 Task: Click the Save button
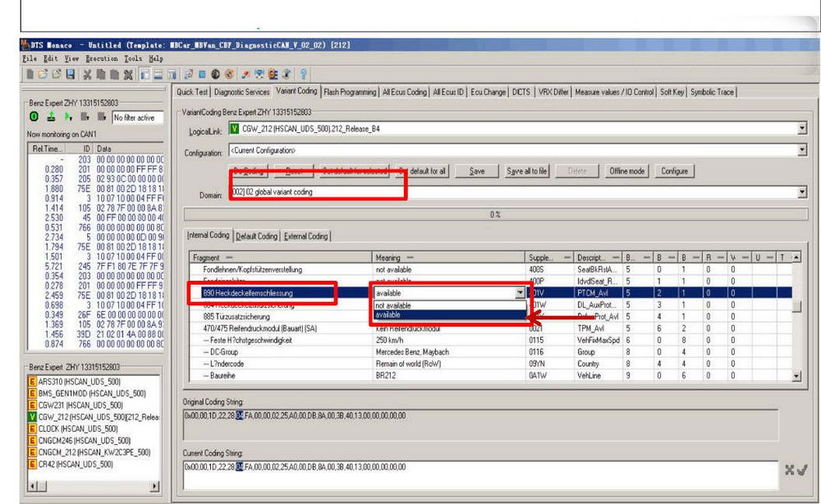pos(476,171)
